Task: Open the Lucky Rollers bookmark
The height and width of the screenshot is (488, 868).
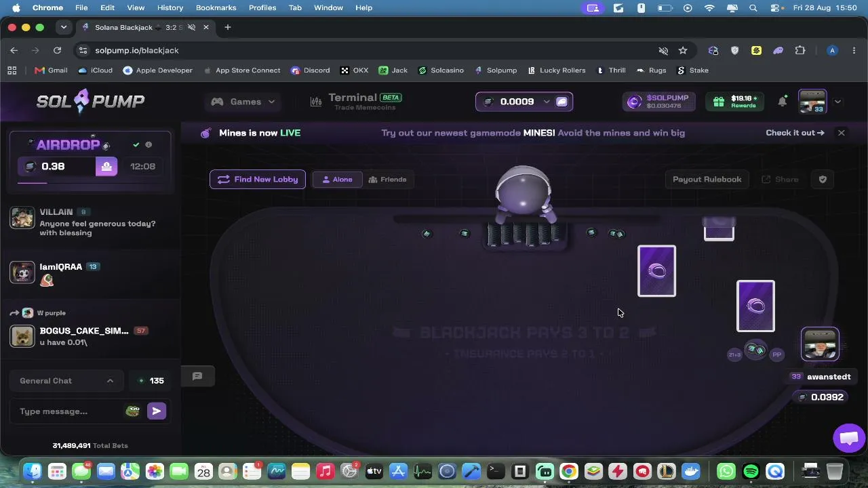Action: 556,70
